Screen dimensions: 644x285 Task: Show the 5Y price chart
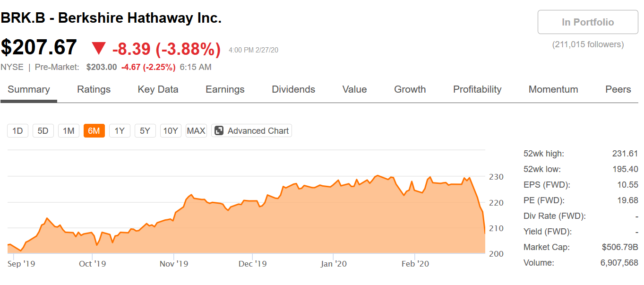[x=145, y=131]
